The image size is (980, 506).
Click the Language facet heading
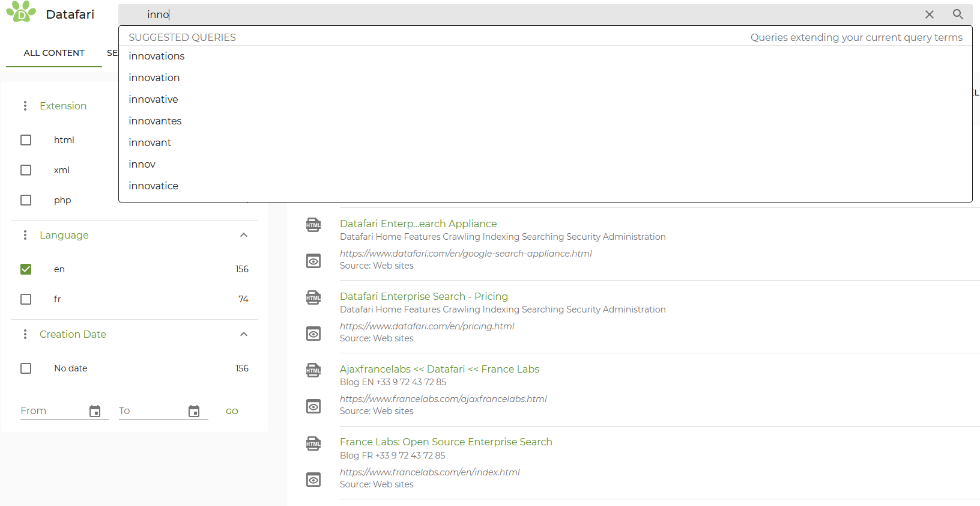(64, 235)
